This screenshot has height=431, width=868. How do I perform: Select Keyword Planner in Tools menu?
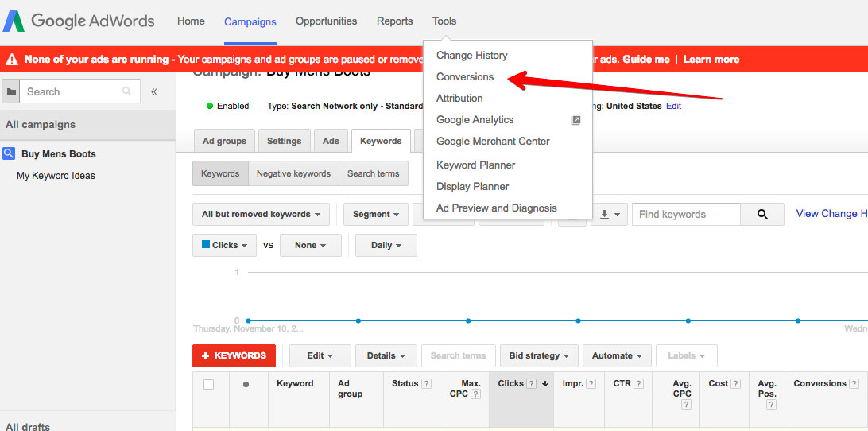pos(475,165)
